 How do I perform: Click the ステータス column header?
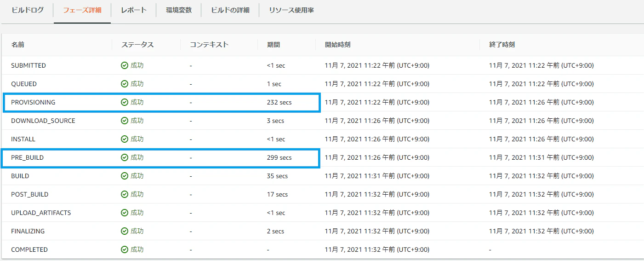pos(137,45)
